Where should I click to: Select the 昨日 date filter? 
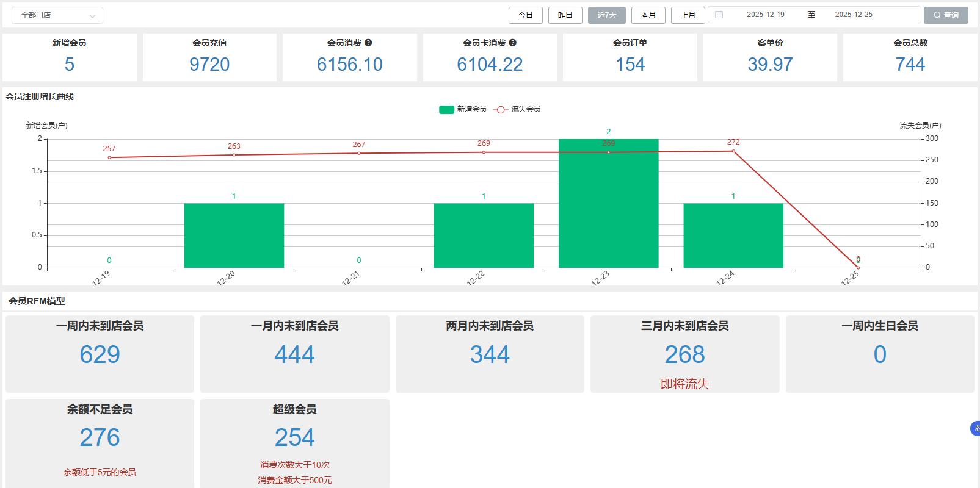[565, 15]
